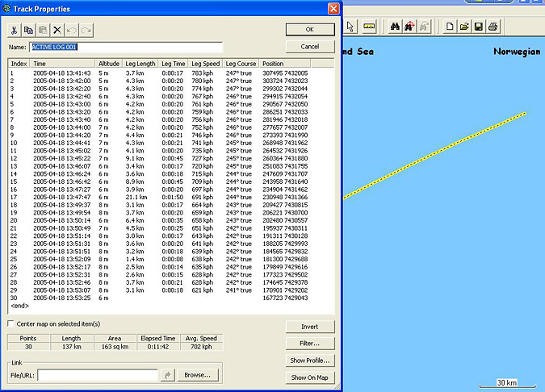545x392 pixels.
Task: Select row with position 209427 7430815
Action: click(159, 205)
